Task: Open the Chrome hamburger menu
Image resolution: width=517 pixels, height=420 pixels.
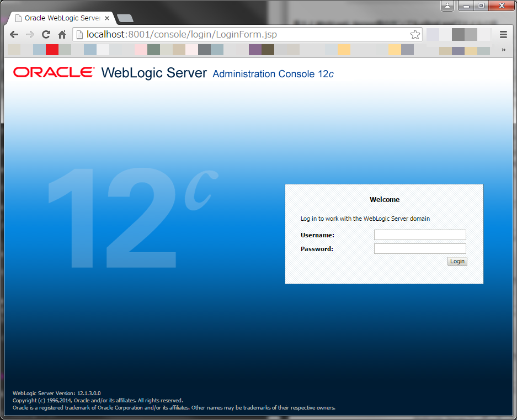Action: pyautogui.click(x=503, y=35)
